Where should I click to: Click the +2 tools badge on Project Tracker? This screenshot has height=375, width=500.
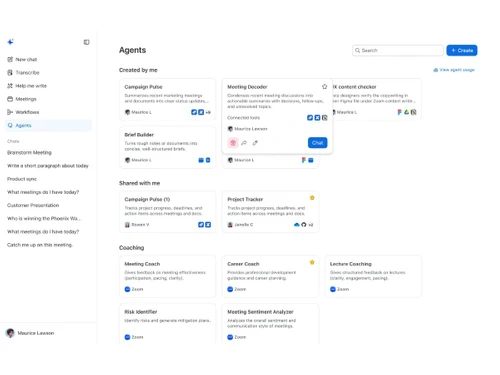(x=311, y=225)
